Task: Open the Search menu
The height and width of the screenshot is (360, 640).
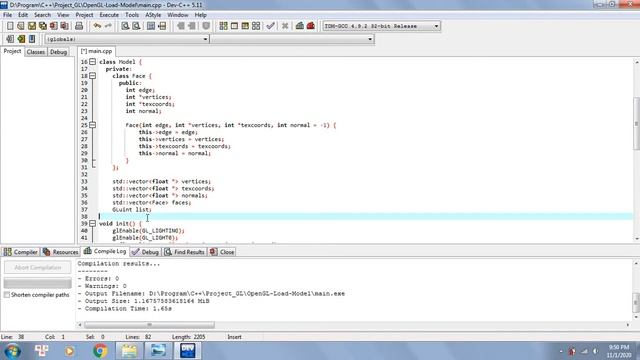Action: point(42,15)
